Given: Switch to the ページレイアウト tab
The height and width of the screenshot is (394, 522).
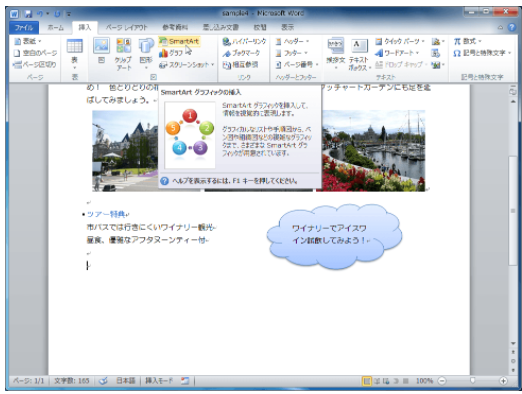Looking at the screenshot, I should [126, 27].
